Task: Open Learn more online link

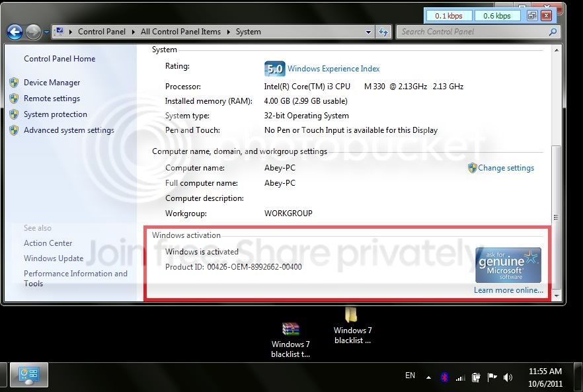Action: (x=508, y=290)
